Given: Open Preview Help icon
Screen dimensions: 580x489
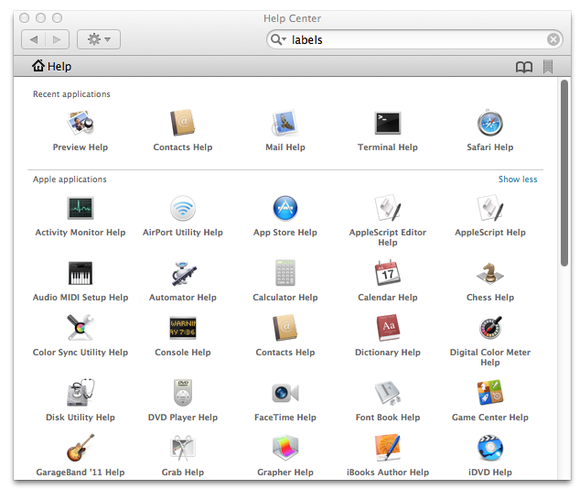Looking at the screenshot, I should [x=80, y=122].
